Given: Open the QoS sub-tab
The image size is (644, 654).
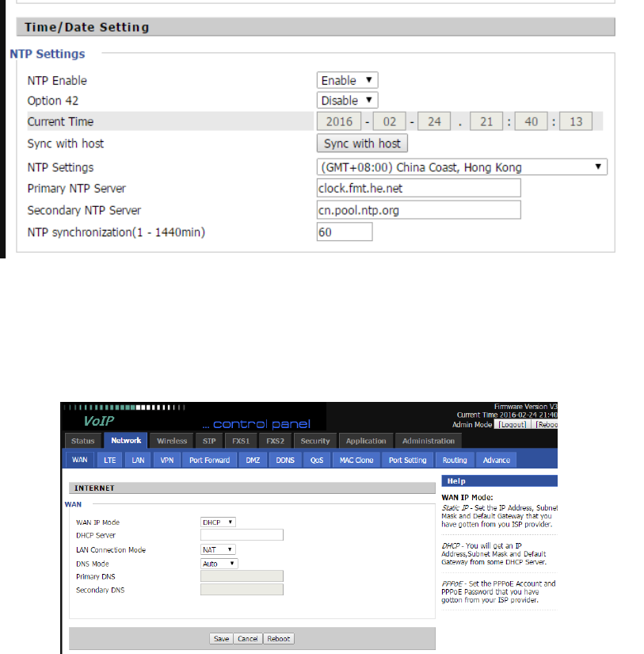Looking at the screenshot, I should coord(317,460).
